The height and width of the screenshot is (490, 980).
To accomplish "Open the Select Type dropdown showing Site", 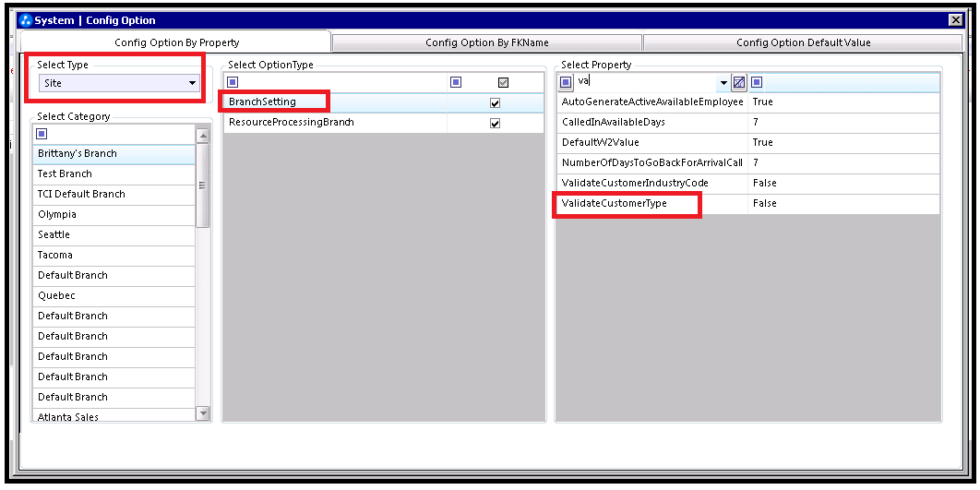I will 119,82.
